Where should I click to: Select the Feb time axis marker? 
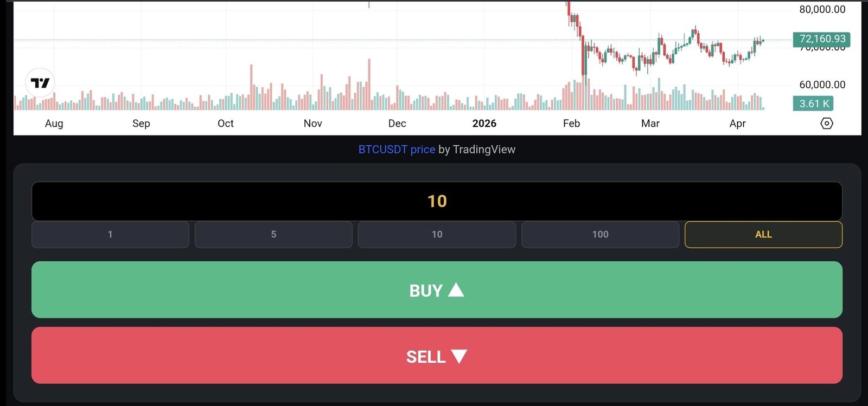point(571,124)
